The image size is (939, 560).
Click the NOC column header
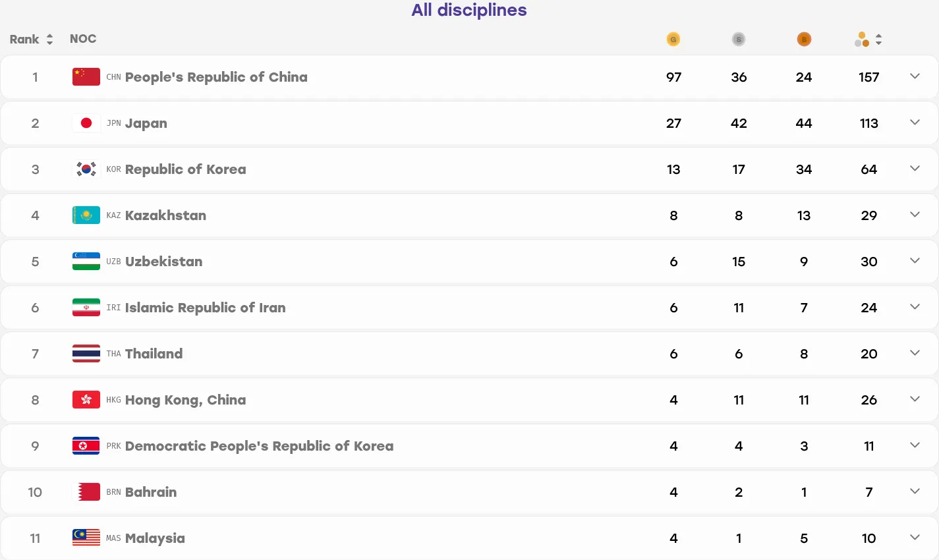pyautogui.click(x=83, y=39)
